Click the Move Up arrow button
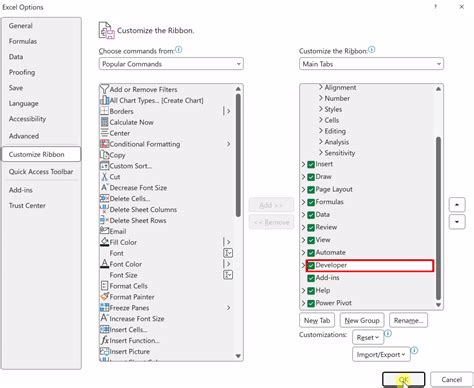474x388 pixels. (457, 205)
